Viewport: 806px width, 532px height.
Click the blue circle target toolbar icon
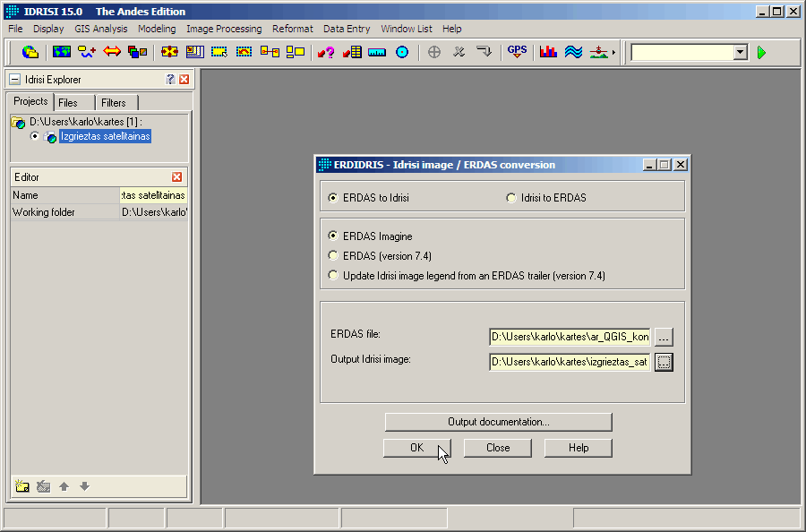(402, 52)
